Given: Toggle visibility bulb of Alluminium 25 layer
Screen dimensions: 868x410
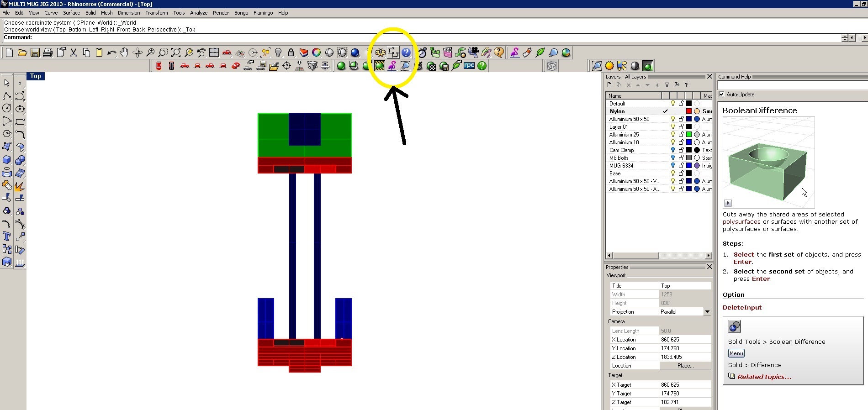Looking at the screenshot, I should [x=673, y=135].
